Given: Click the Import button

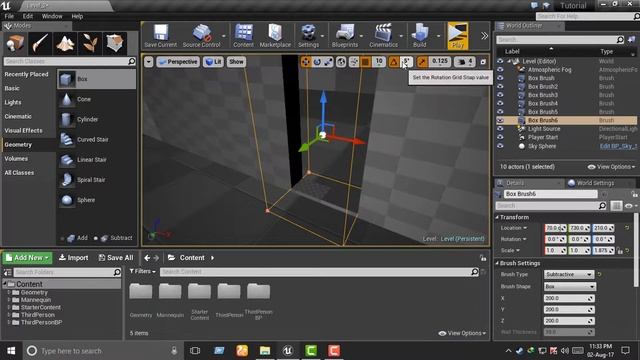Looking at the screenshot, I should [x=73, y=258].
